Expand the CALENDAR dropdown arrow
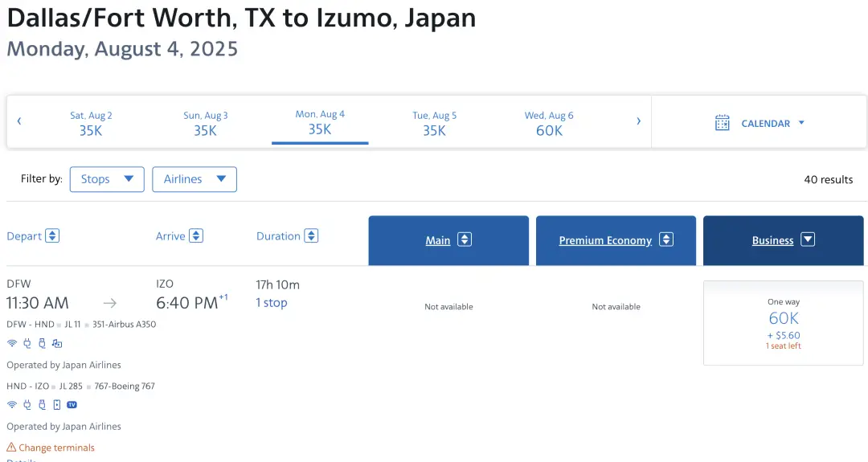This screenshot has height=462, width=868. (x=801, y=123)
